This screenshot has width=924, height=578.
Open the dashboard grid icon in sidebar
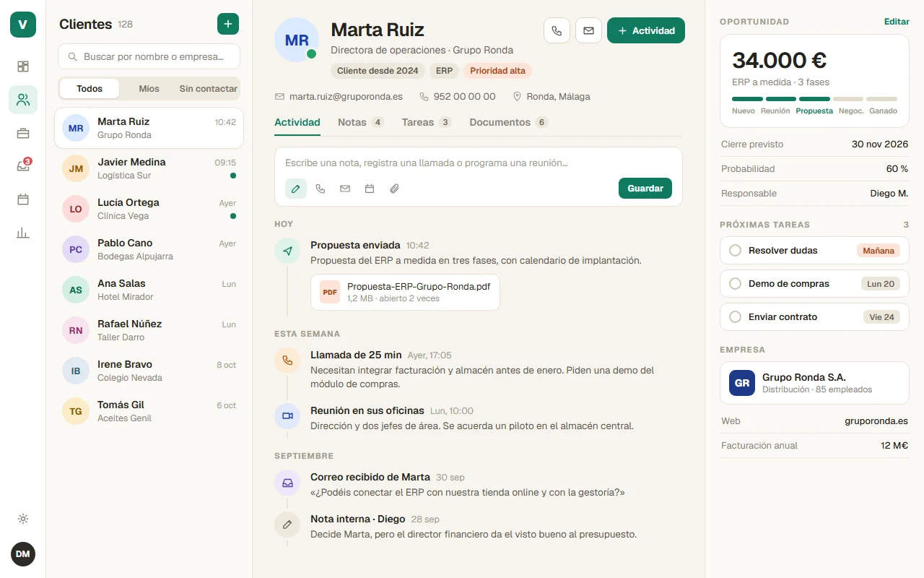pos(23,66)
